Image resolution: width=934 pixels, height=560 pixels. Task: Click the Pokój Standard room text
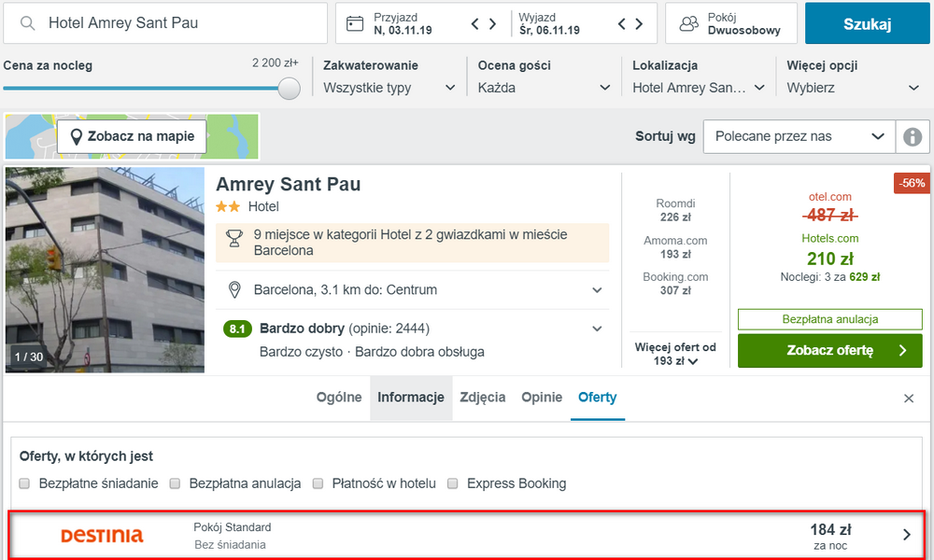tap(233, 527)
